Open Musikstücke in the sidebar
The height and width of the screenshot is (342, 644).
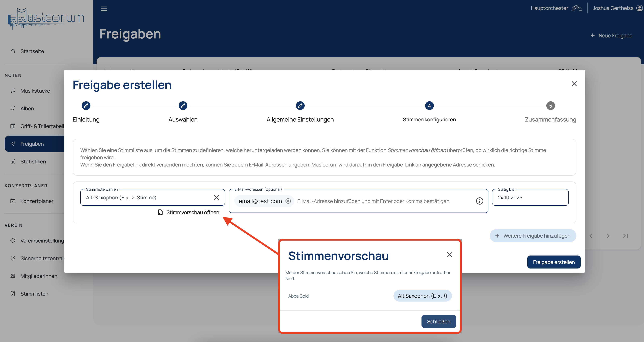35,91
